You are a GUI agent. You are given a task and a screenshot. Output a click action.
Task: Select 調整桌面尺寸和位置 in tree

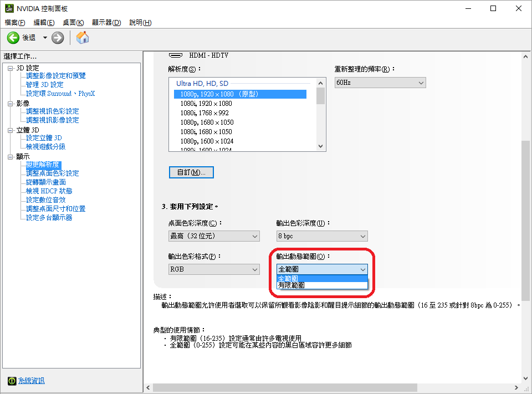tap(56, 209)
